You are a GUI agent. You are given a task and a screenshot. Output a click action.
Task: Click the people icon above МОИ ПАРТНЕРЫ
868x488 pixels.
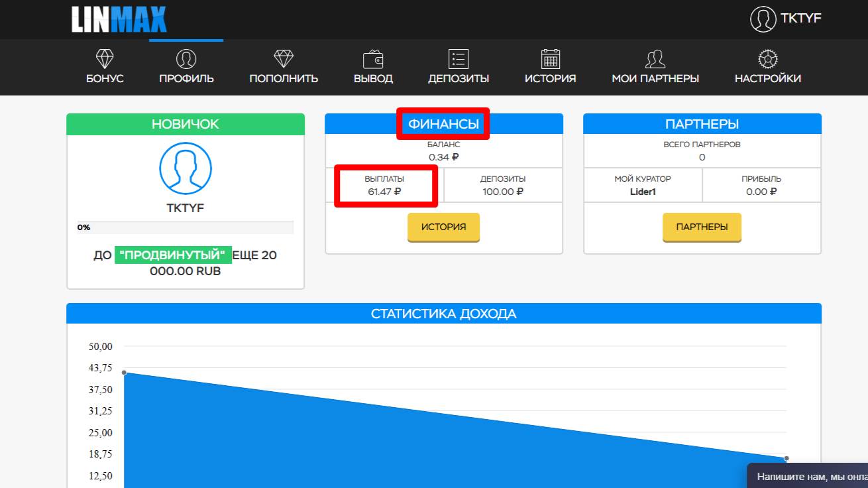point(655,59)
